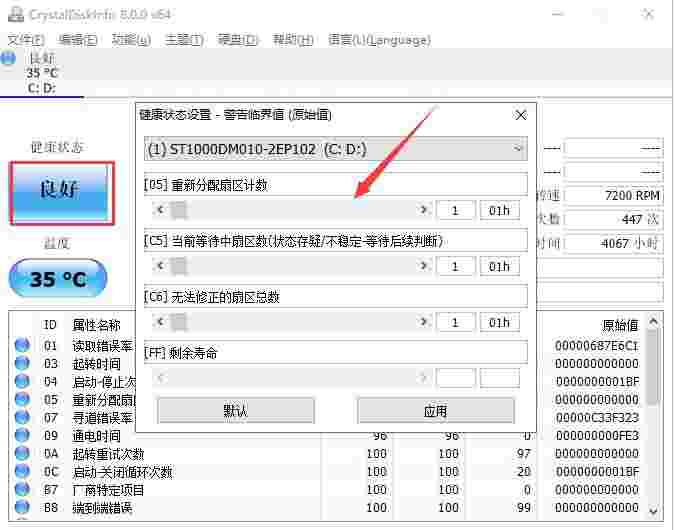The image size is (674, 530).
Task: Close the 健康状态设置 dialog
Action: 521,115
